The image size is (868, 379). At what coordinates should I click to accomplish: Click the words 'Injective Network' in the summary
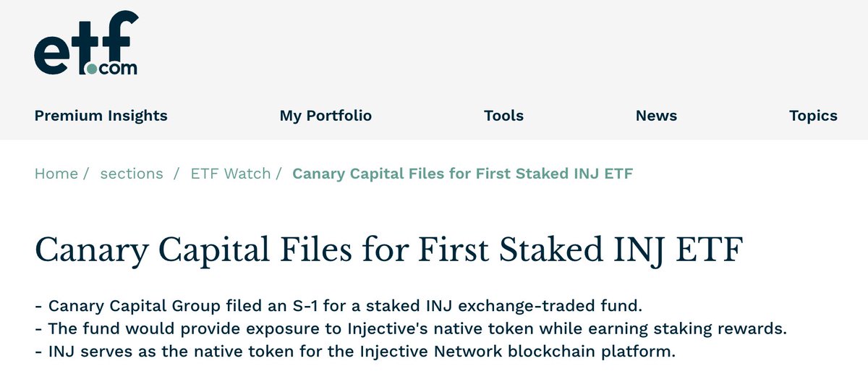[x=414, y=352]
